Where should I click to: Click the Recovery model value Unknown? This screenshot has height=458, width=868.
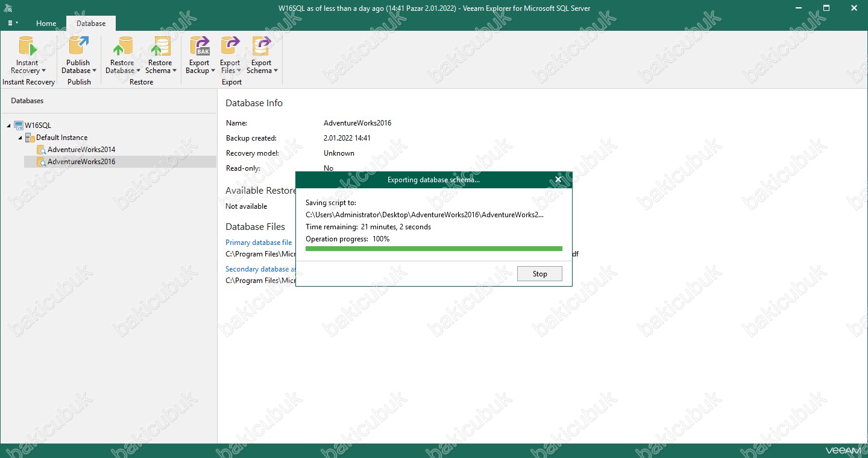[339, 153]
